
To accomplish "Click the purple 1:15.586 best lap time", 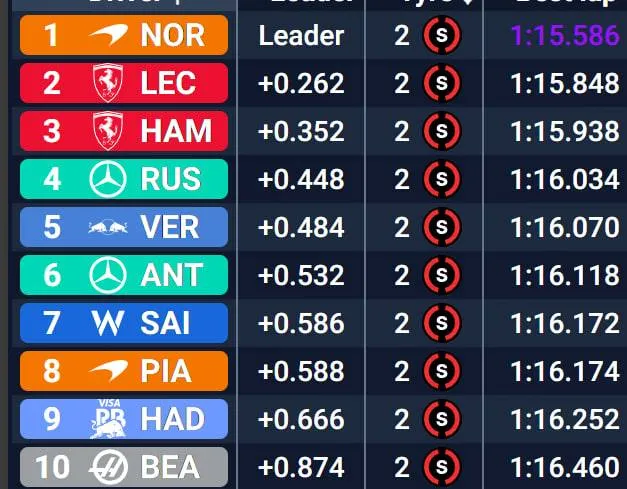I will click(564, 36).
